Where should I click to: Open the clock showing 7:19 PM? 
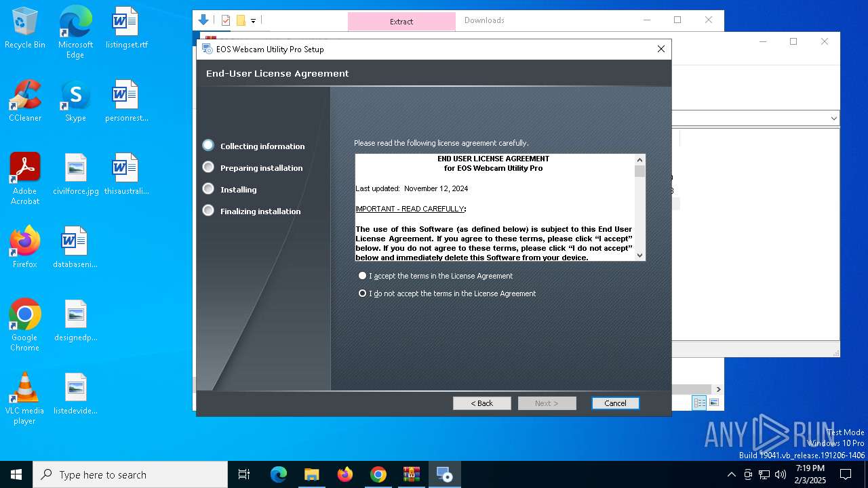coord(810,474)
